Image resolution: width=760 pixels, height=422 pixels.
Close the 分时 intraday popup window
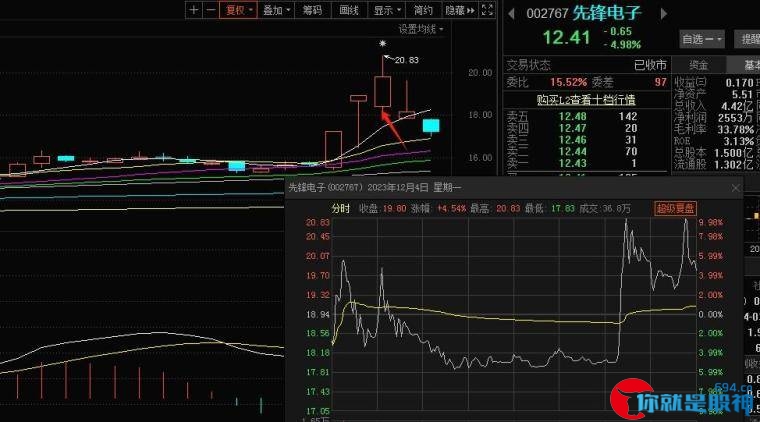point(735,188)
